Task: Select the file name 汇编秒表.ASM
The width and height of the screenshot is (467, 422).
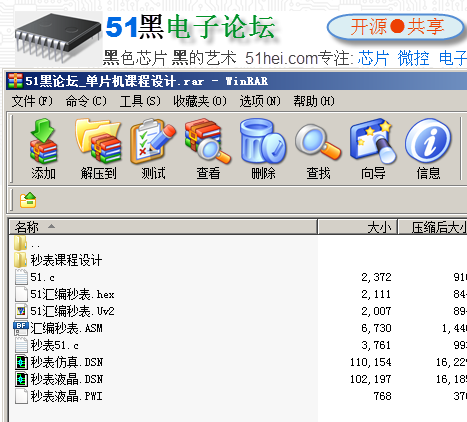Action: point(66,328)
